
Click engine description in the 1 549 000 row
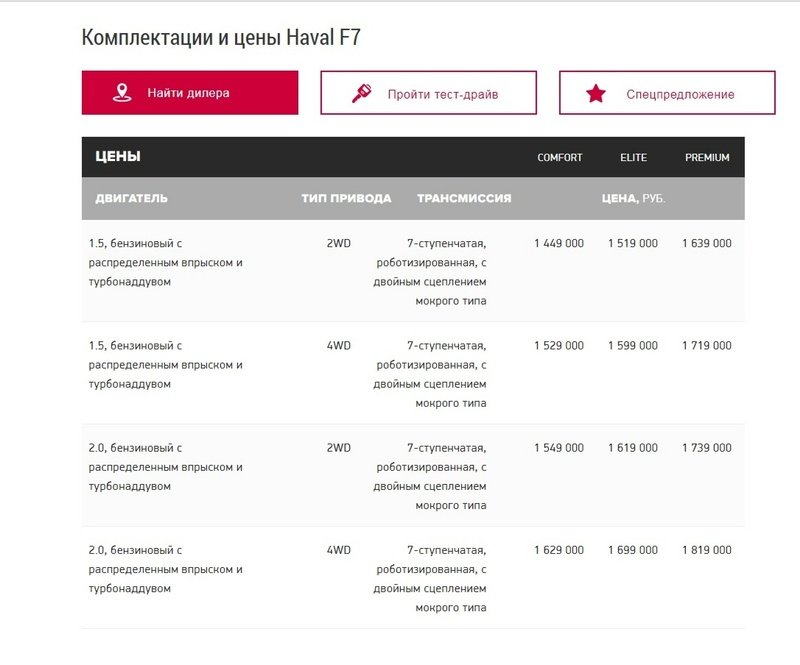click(x=165, y=466)
